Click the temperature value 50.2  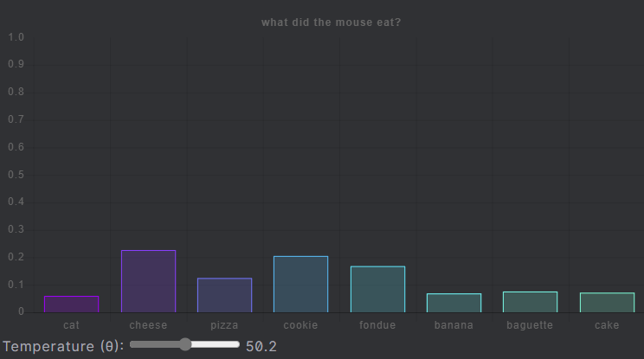point(261,346)
